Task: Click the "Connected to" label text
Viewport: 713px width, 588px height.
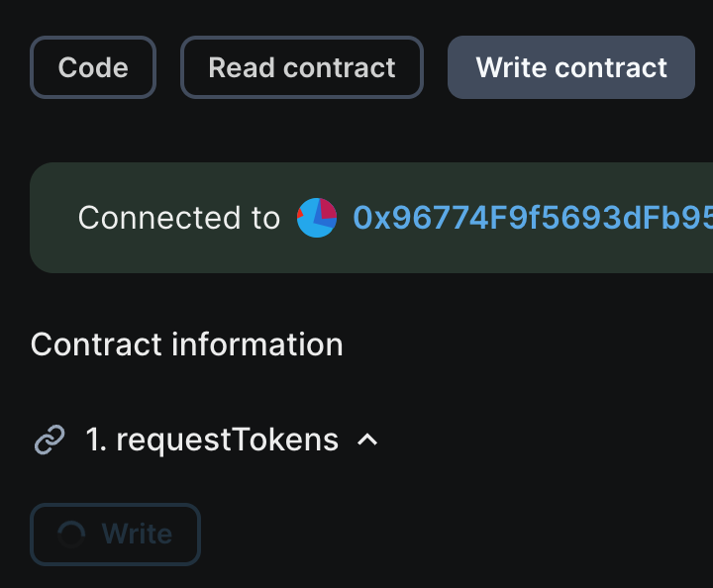Action: (179, 218)
